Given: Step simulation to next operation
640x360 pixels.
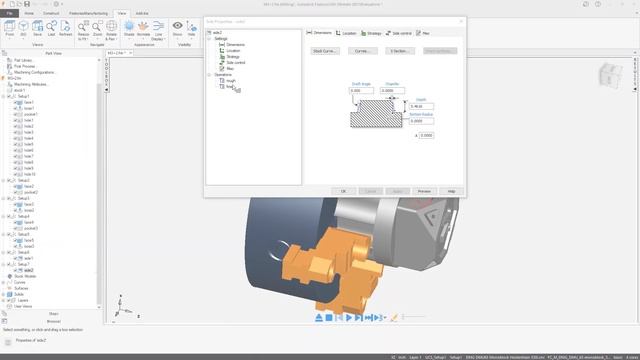Looking at the screenshot, I should (358, 318).
